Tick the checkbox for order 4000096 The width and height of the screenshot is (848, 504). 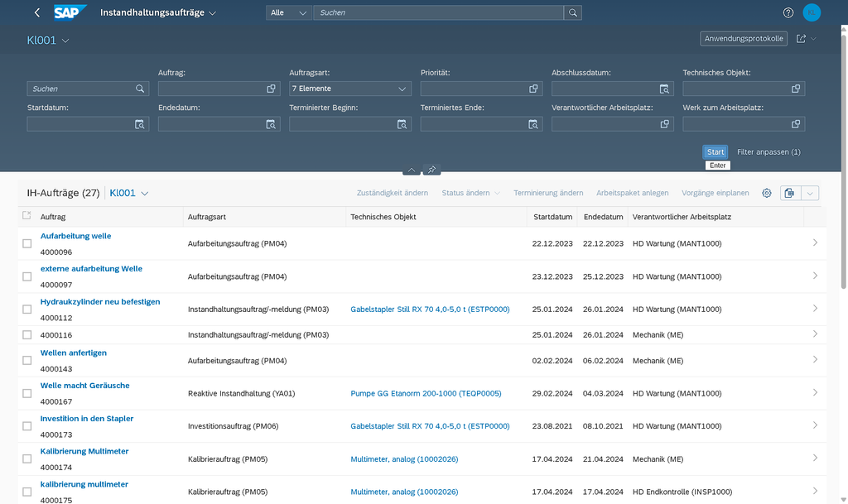pyautogui.click(x=27, y=243)
